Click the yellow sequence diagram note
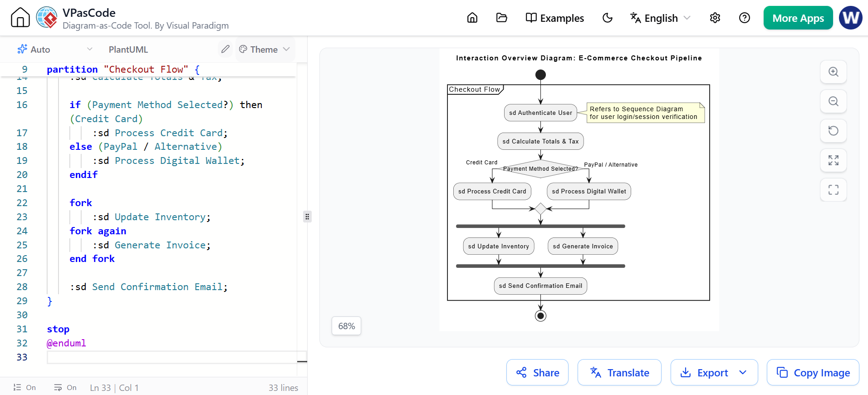The height and width of the screenshot is (395, 868). point(646,113)
